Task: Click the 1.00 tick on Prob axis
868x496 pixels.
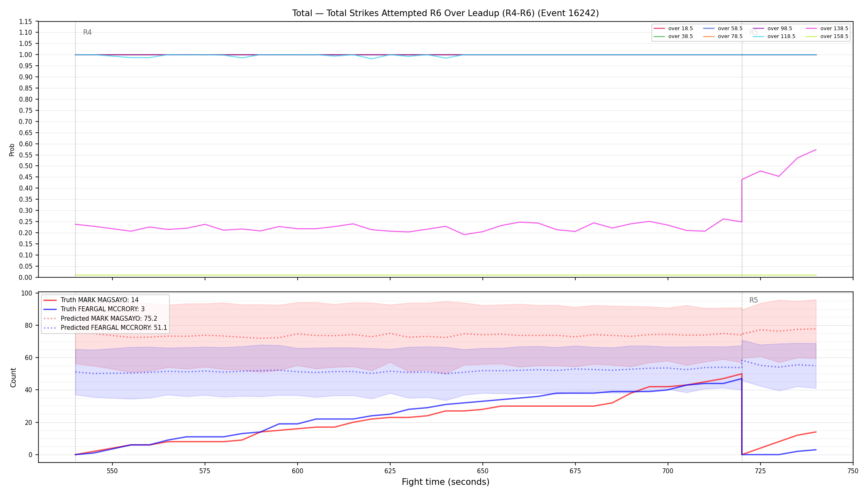Action: pyautogui.click(x=26, y=55)
